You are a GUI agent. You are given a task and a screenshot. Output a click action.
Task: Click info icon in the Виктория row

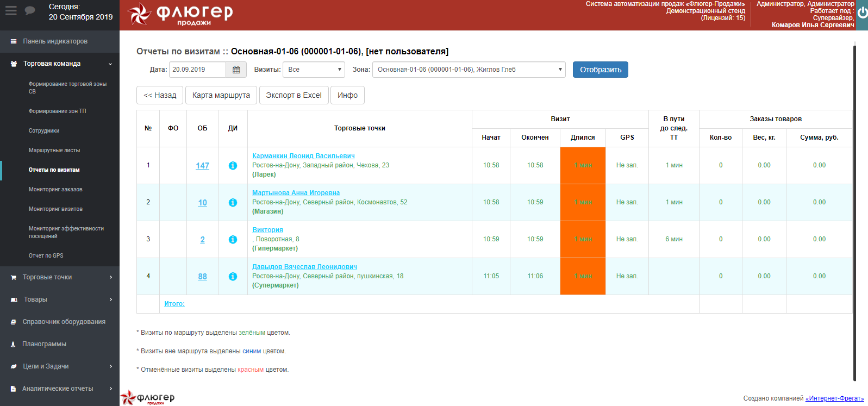(233, 240)
